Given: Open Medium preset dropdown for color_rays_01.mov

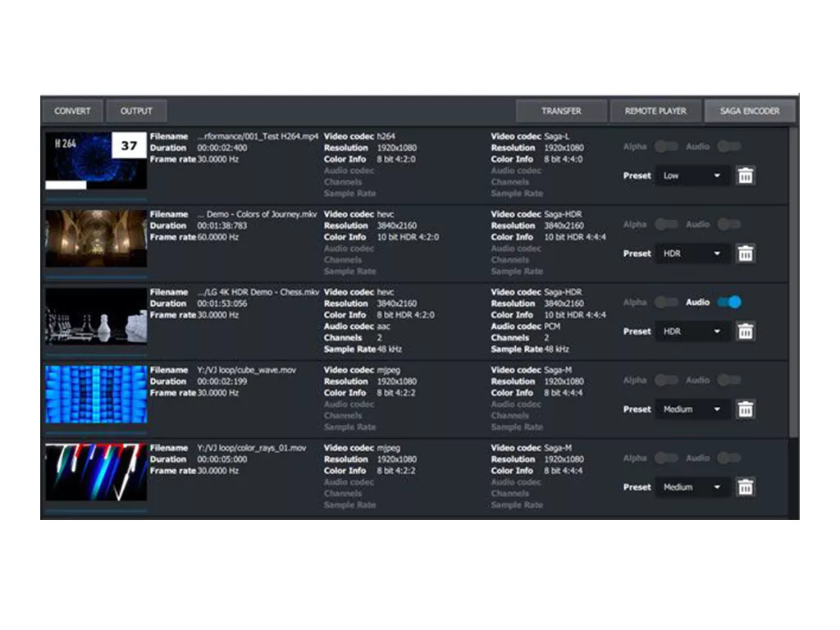Looking at the screenshot, I should pyautogui.click(x=692, y=487).
